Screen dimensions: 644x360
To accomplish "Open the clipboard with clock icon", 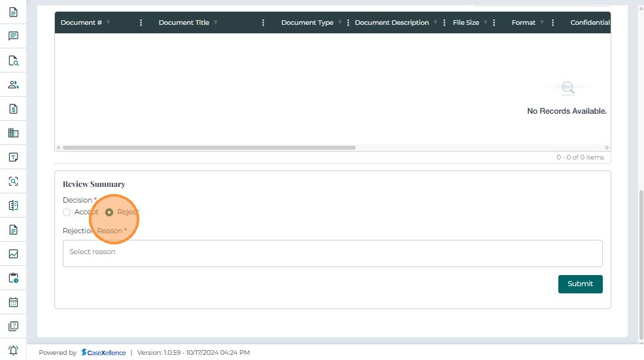I will coord(13,278).
